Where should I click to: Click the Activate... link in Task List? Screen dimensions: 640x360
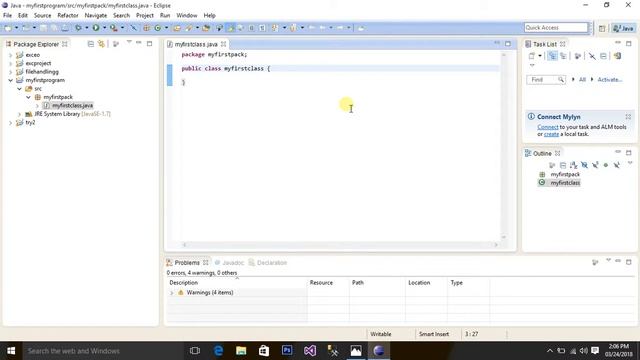[x=610, y=80]
